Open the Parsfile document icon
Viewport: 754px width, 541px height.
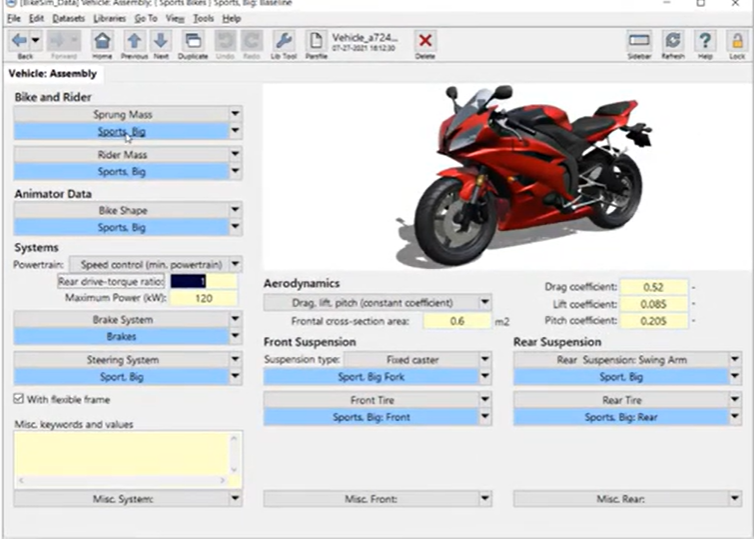coord(316,41)
